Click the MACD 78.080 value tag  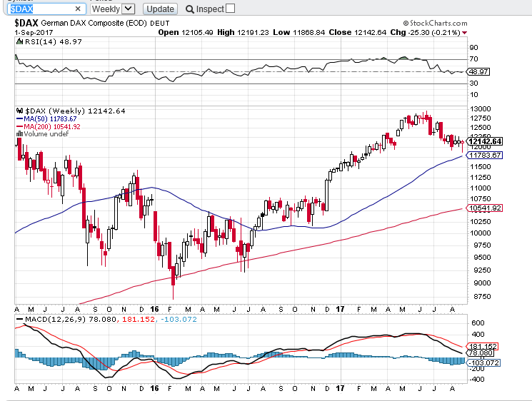481,353
